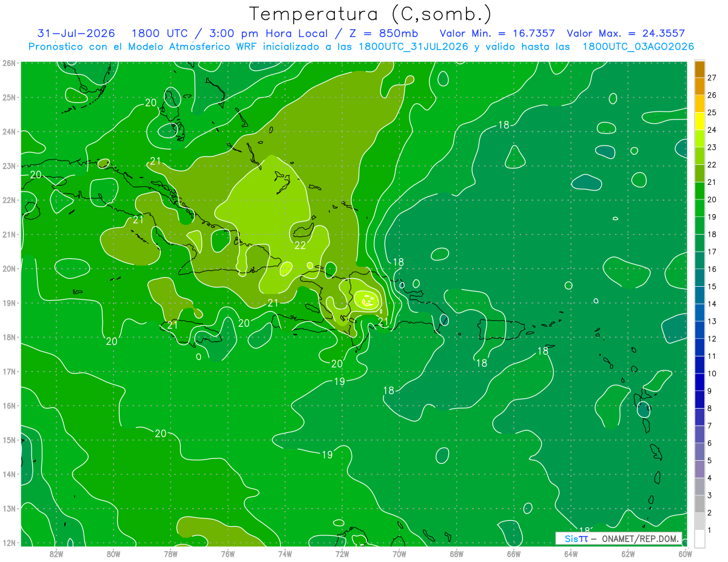The image size is (728, 562).
Task: Click the legend value "1" on the color scale
Action: 710,530
